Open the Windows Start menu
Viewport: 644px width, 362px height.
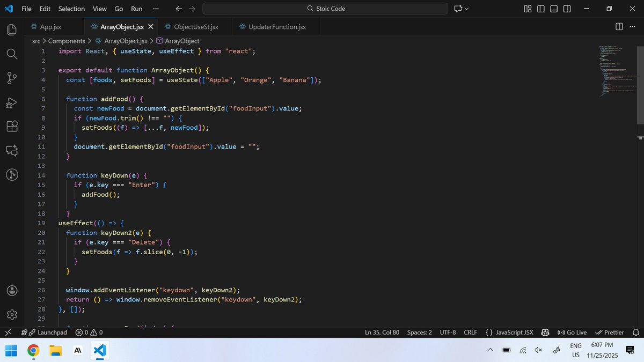click(11, 350)
